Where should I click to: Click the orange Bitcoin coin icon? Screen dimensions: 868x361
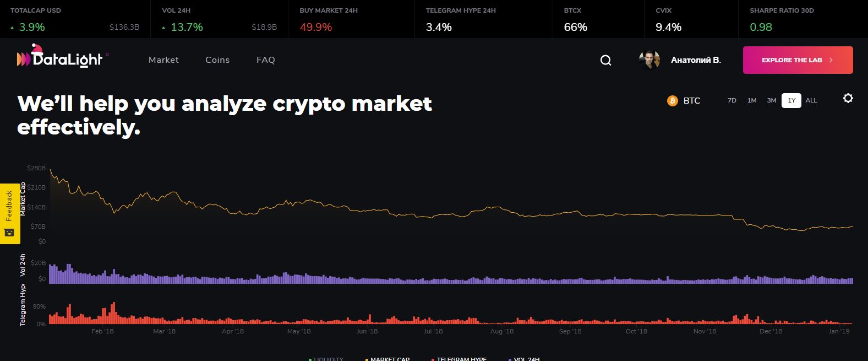672,101
